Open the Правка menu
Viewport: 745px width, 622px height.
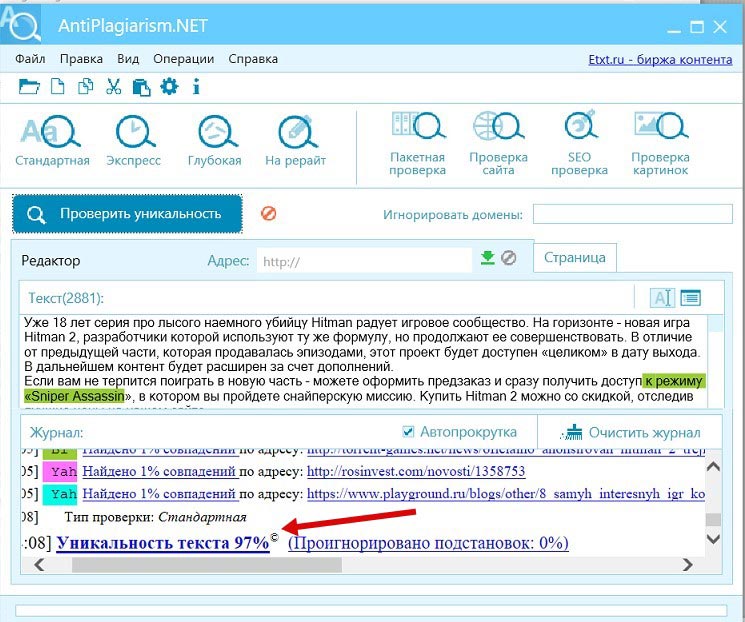[81, 59]
